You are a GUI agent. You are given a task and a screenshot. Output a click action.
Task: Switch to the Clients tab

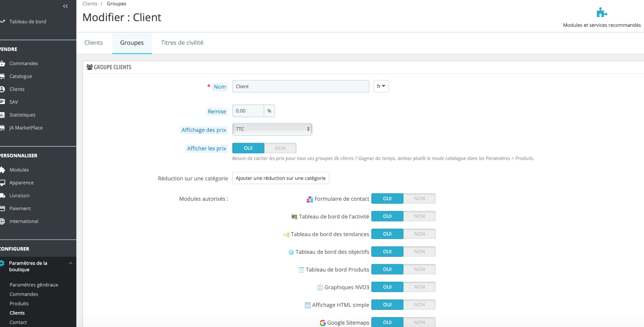click(x=94, y=43)
